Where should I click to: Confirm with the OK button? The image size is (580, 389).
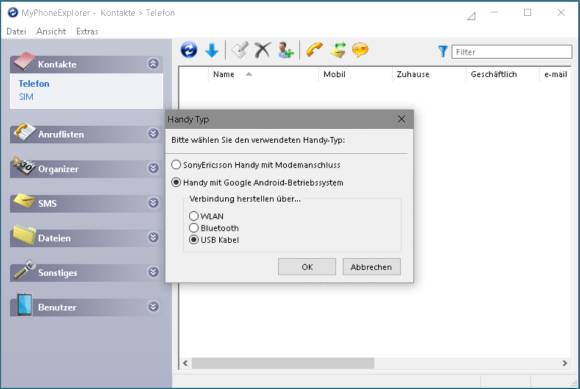(307, 267)
